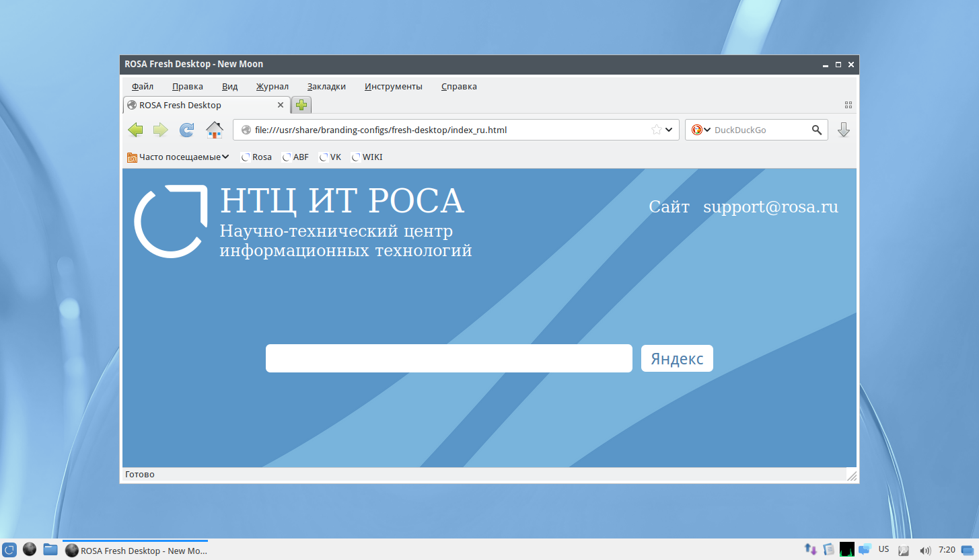Click the search magnifier icon
The width and height of the screenshot is (979, 560).
816,130
